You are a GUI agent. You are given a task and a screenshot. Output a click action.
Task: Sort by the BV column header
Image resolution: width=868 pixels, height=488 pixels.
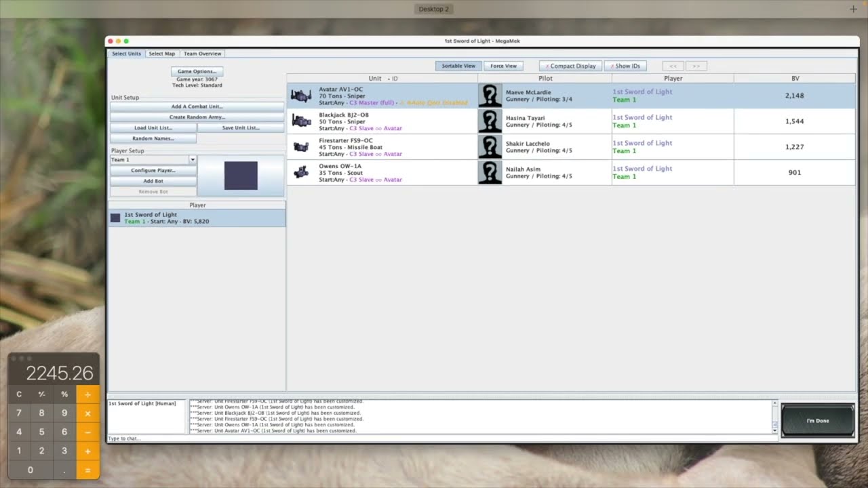(x=795, y=79)
